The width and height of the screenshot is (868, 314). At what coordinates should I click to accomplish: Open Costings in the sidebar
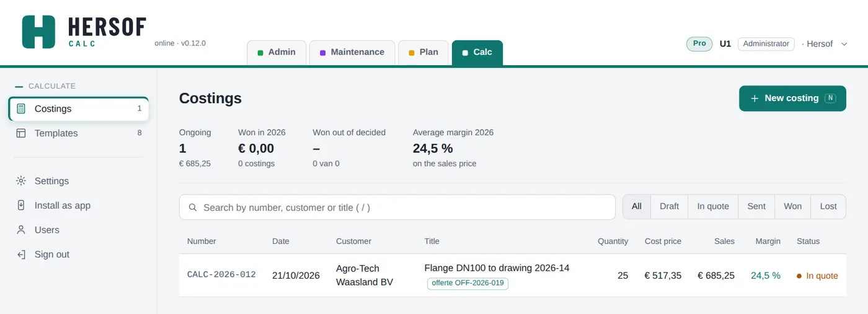[x=79, y=109]
